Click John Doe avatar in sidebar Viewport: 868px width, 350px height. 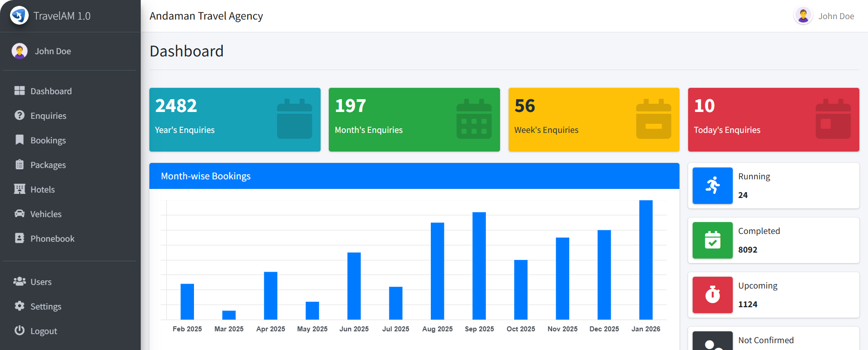pos(20,51)
